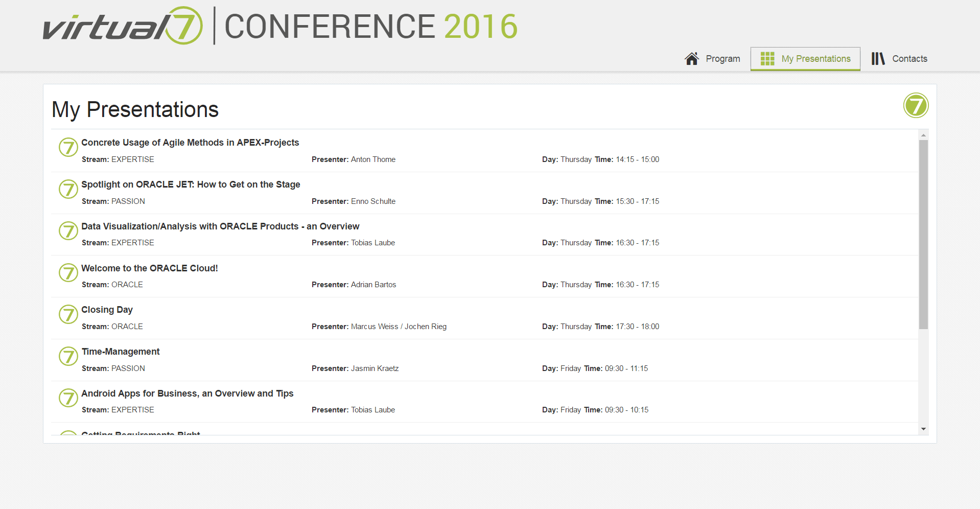Click the 7 icon beside Android Apps for Business

(x=68, y=398)
